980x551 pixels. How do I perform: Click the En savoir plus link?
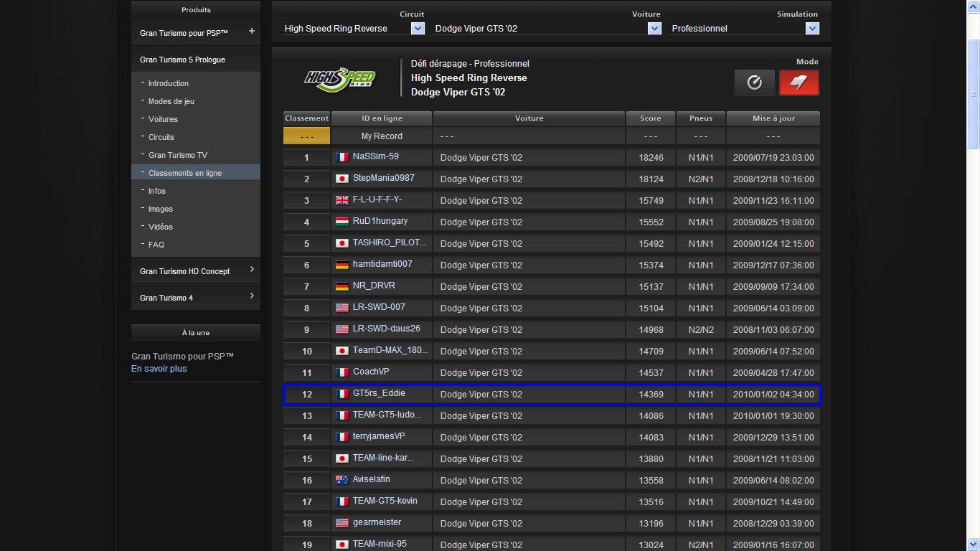pos(159,369)
